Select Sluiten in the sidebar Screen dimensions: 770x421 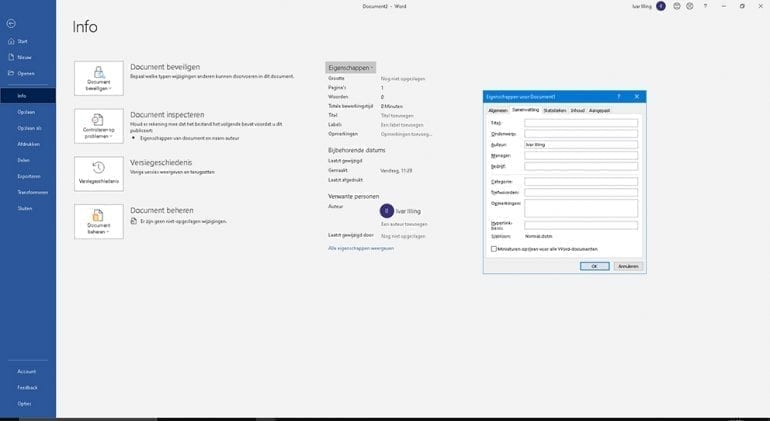25,208
